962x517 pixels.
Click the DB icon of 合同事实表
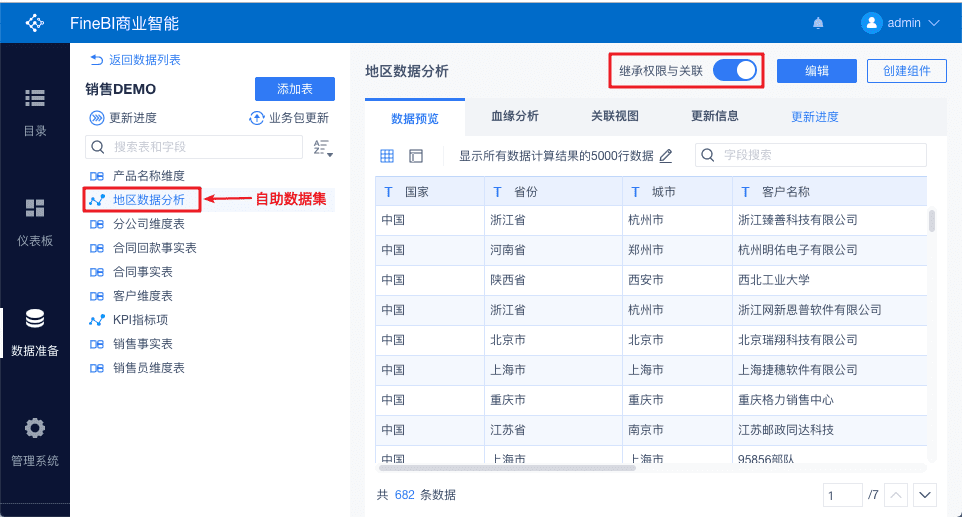pyautogui.click(x=97, y=272)
